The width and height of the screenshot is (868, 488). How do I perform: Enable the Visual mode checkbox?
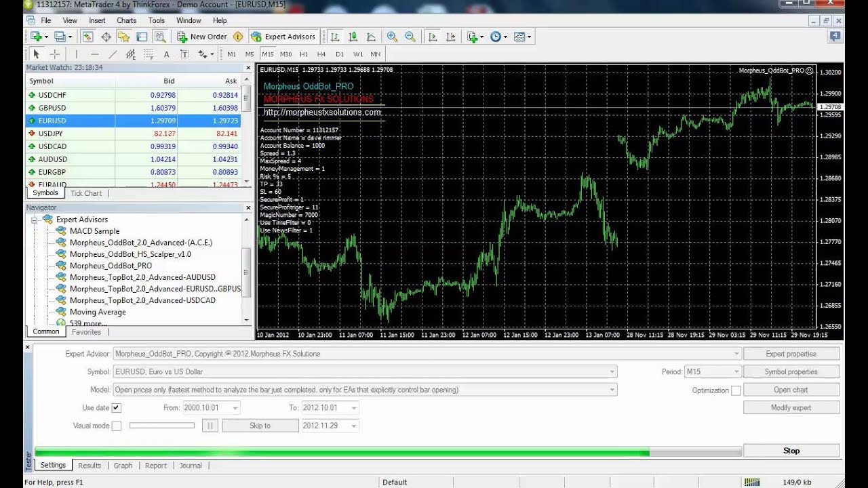tap(117, 426)
